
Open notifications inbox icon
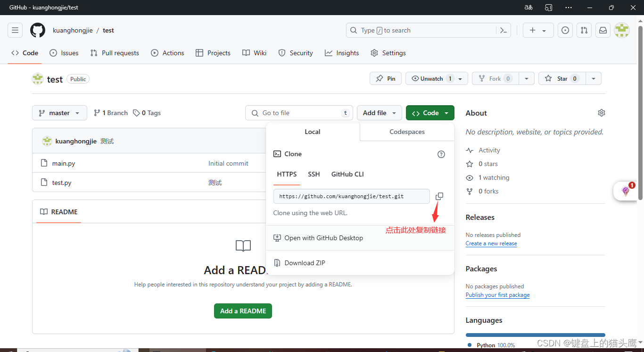click(603, 30)
